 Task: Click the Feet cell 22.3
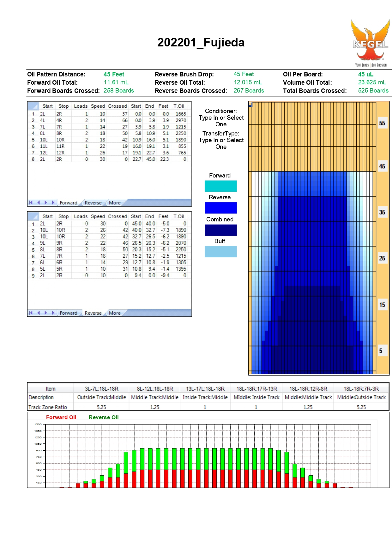pos(163,159)
